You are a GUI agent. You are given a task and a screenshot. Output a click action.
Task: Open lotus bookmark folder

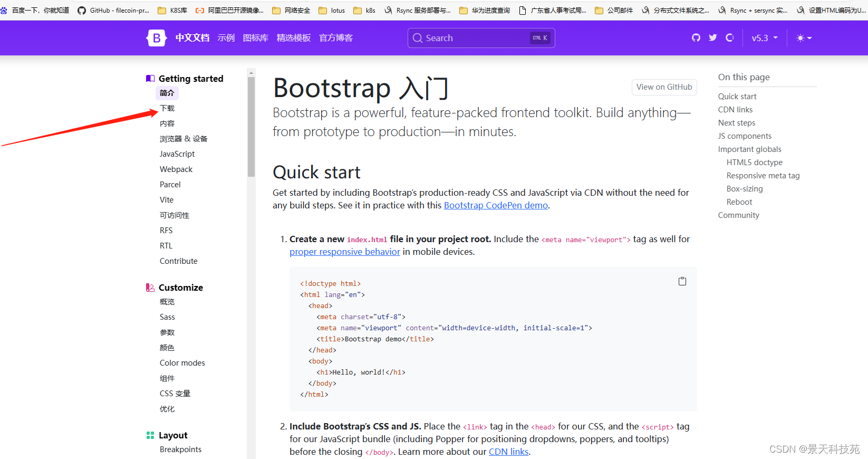(x=332, y=10)
